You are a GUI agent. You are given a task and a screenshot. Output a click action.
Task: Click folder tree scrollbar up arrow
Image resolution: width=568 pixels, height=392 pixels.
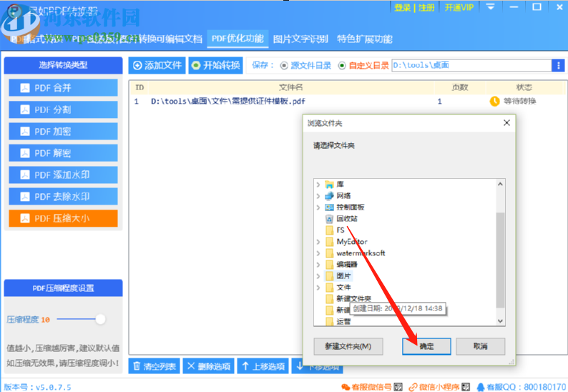[500, 184]
